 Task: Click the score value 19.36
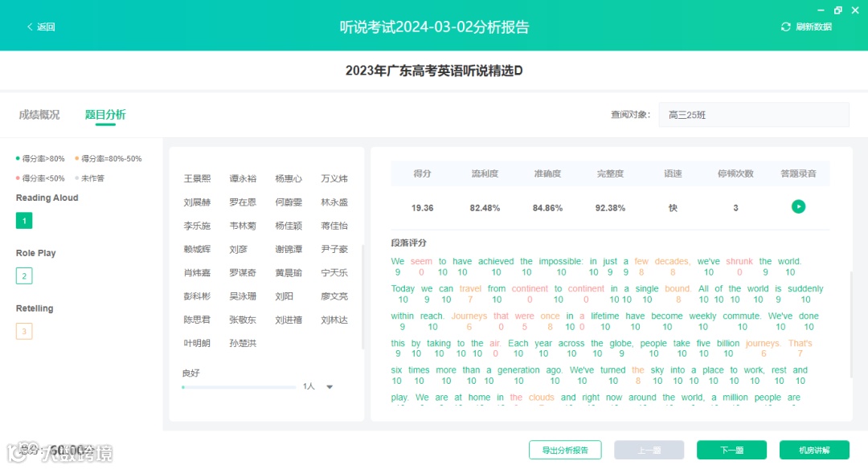422,208
